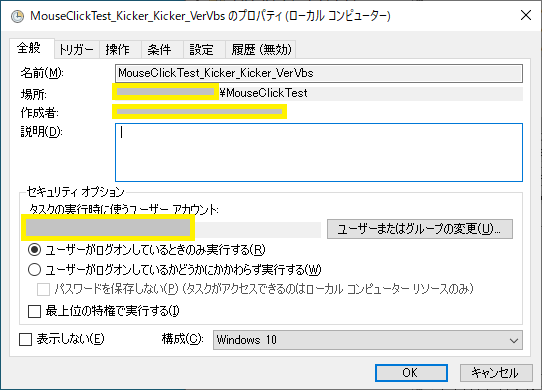Select ユーザーがログオンしているときのみ実行する radio option
Image resolution: width=542 pixels, height=390 pixels.
click(146, 250)
